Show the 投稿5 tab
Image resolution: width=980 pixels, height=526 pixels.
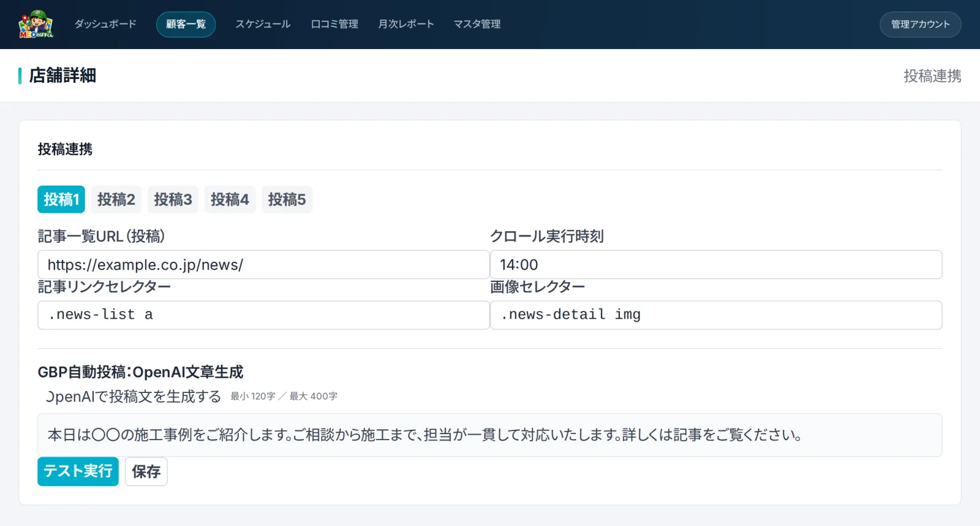(x=287, y=199)
